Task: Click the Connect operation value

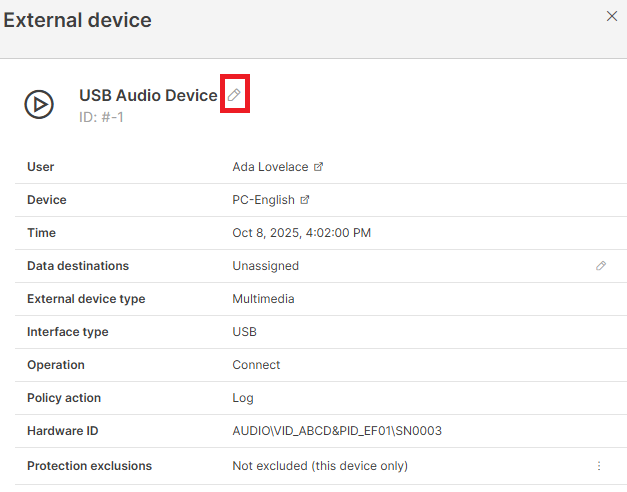Action: coord(256,365)
